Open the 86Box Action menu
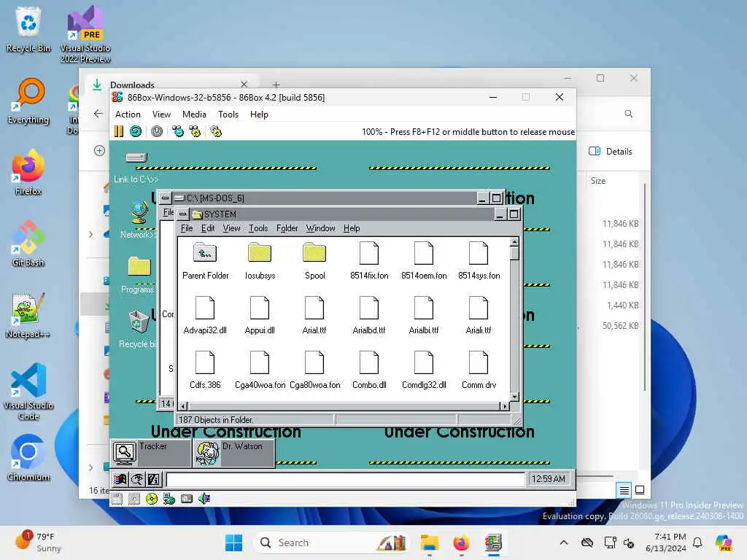 (128, 114)
